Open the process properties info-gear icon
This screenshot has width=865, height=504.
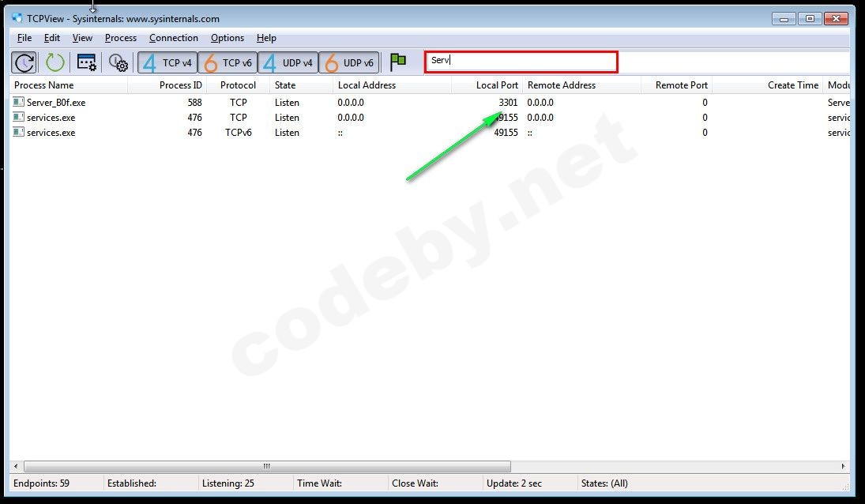coord(118,62)
